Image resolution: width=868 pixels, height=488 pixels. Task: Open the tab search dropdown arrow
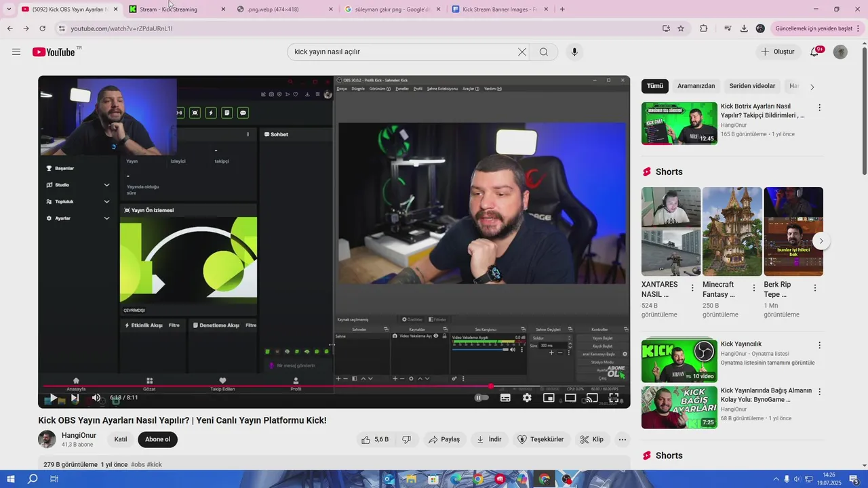9,9
